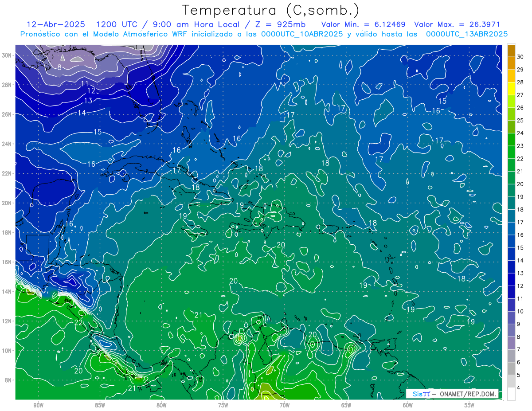This screenshot has height=411, width=532.
Task: Click the "90W" longitude axis label
Action: point(38,405)
